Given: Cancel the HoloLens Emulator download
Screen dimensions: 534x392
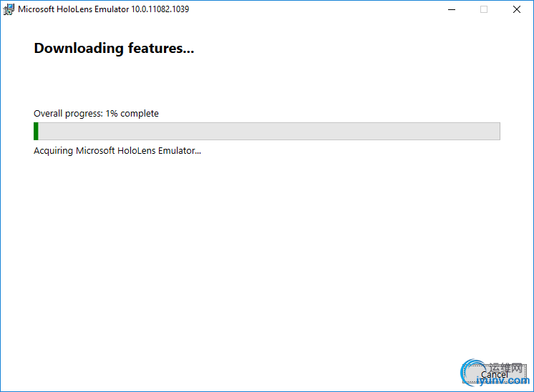Looking at the screenshot, I should tap(495, 374).
